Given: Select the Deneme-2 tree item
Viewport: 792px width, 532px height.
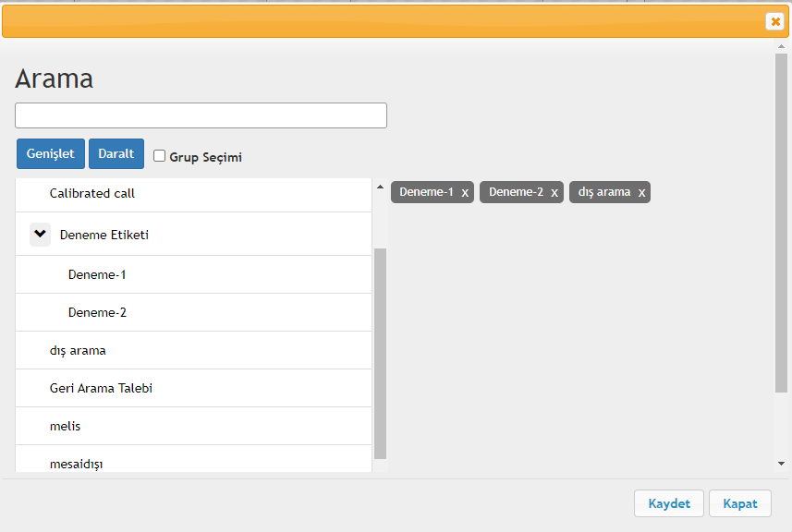Looking at the screenshot, I should pos(193,312).
